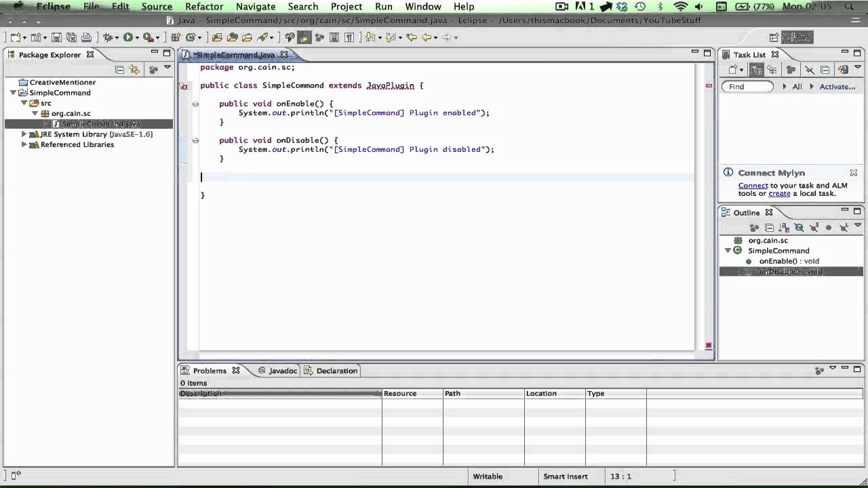The width and height of the screenshot is (868, 488).
Task: Click the Last Edit Location arrow icon
Action: click(412, 37)
